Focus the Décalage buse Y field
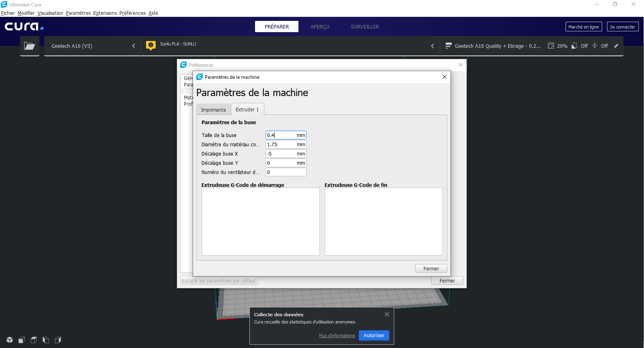The width and height of the screenshot is (644, 348). (x=286, y=163)
